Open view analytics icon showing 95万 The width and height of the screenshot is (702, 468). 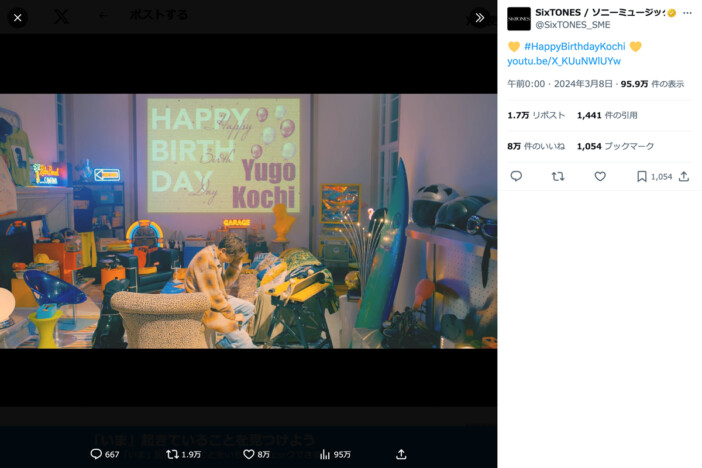pos(335,454)
